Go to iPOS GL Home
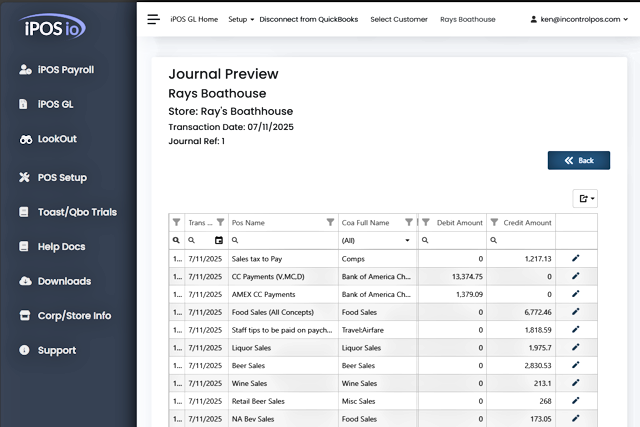 (x=194, y=19)
